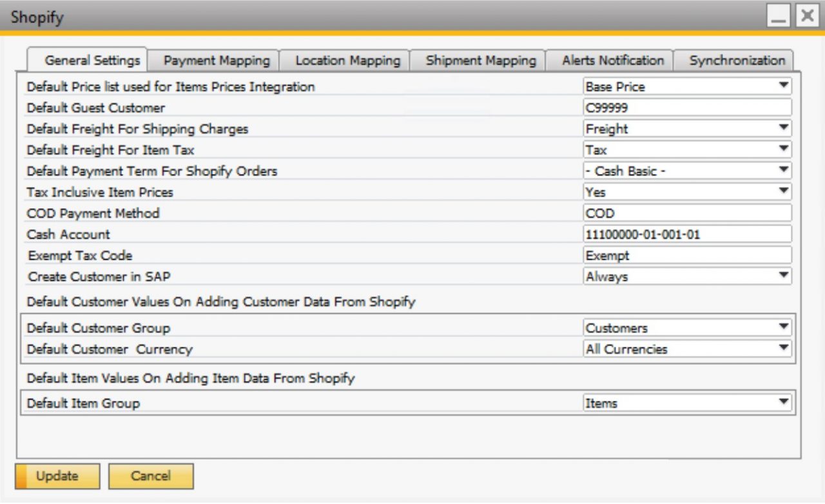
Task: Switch to the Payment Mapping tab
Action: [216, 60]
